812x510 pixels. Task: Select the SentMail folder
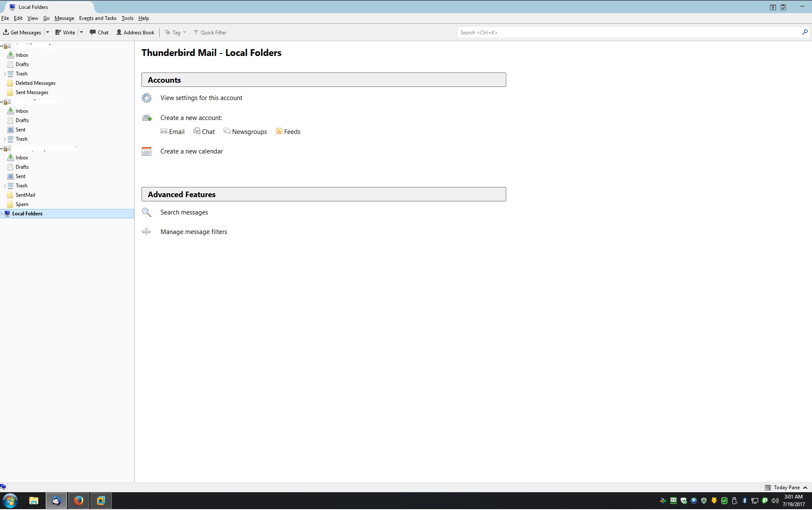(x=25, y=195)
